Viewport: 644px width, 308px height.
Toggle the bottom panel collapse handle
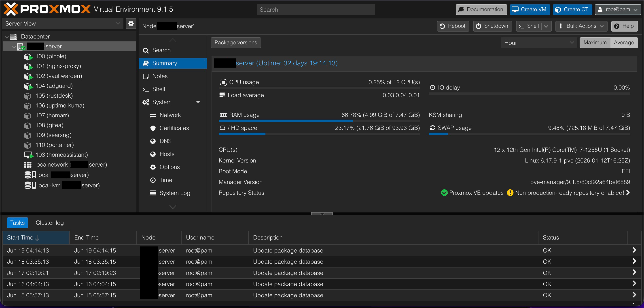click(322, 214)
